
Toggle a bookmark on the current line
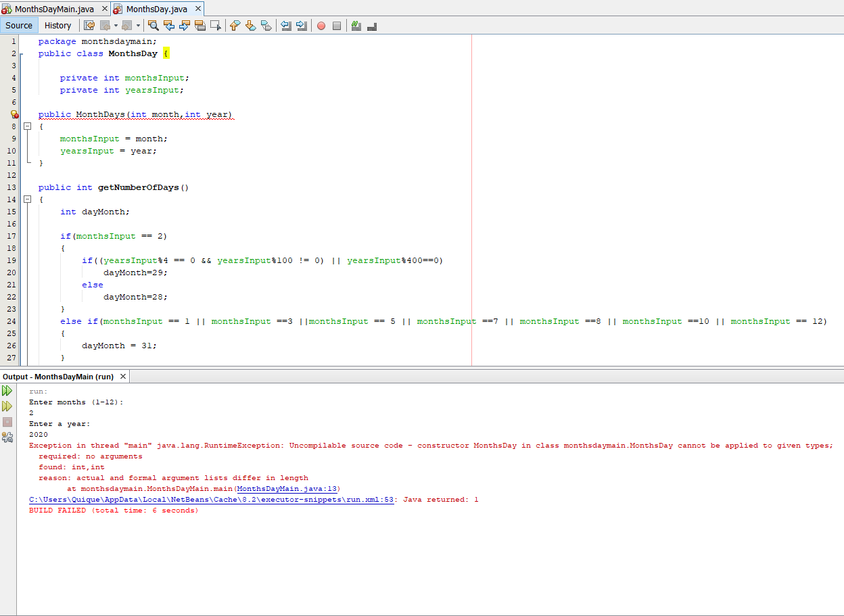[x=266, y=26]
